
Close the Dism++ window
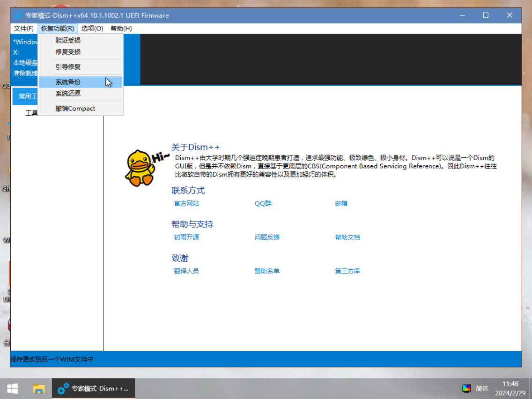(510, 15)
